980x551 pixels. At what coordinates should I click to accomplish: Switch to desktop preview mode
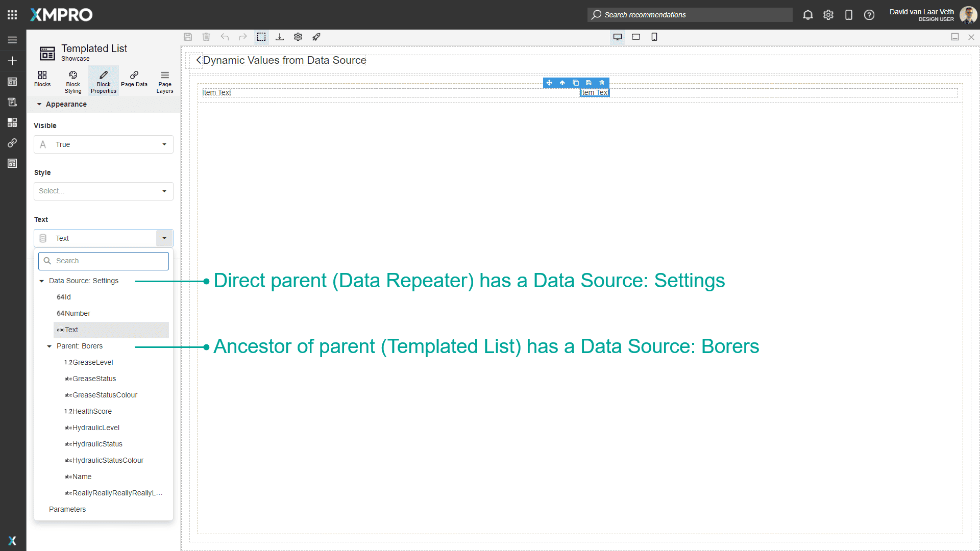618,37
